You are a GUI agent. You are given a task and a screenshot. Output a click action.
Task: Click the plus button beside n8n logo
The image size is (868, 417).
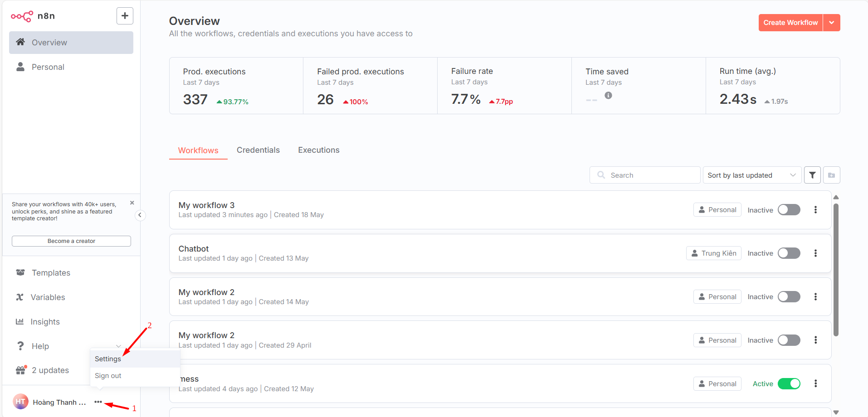[125, 16]
